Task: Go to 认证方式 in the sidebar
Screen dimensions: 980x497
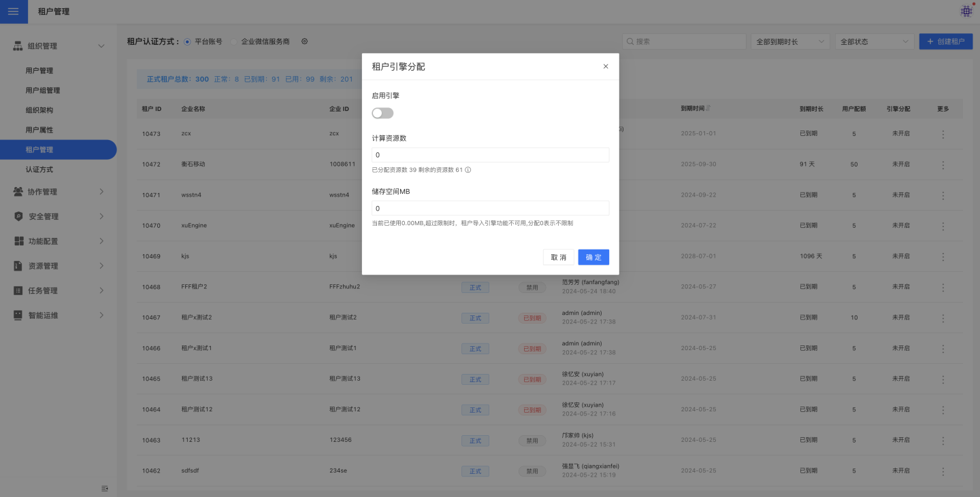Action: point(39,169)
